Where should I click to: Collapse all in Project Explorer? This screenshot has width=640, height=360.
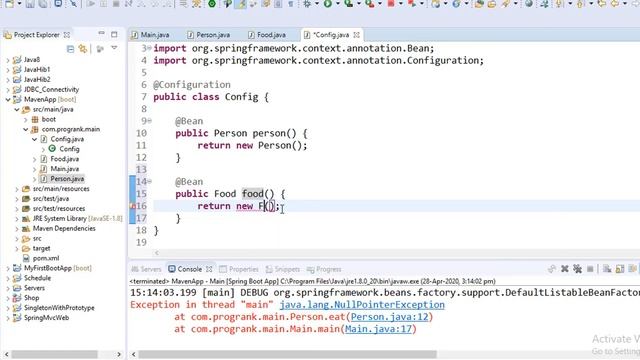tap(70, 49)
